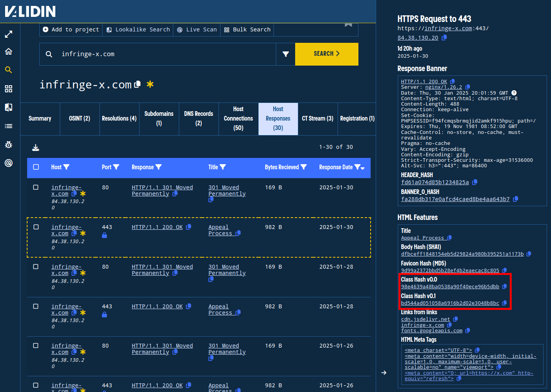This screenshot has width=551, height=392.
Task: Copy the BANNER_0_HASH value
Action: coord(515,199)
